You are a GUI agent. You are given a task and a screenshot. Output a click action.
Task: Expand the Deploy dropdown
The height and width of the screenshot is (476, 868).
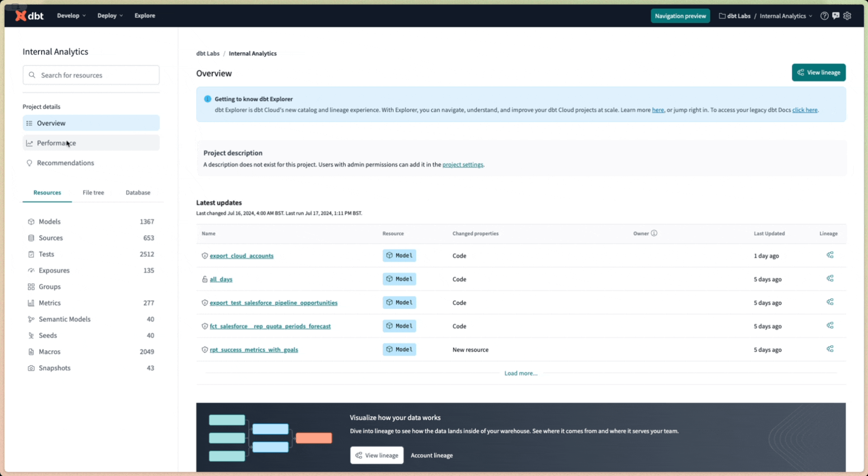tap(109, 15)
